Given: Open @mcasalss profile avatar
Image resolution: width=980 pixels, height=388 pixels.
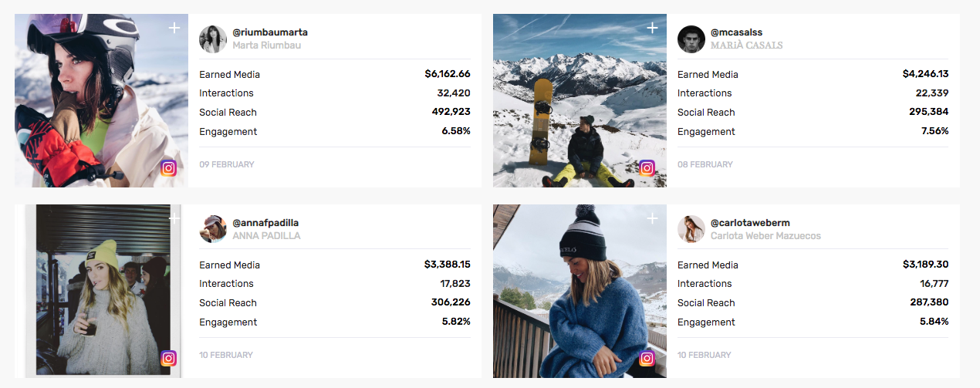Looking at the screenshot, I should [x=691, y=39].
